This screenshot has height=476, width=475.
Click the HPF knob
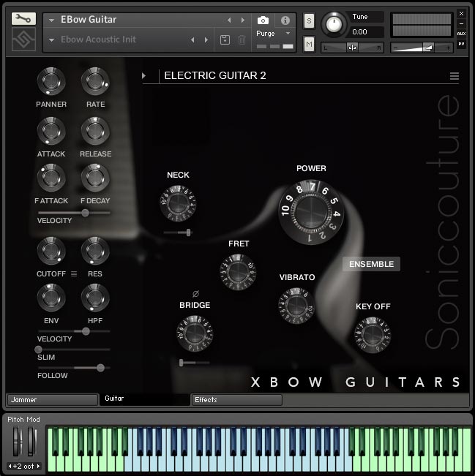(x=95, y=298)
